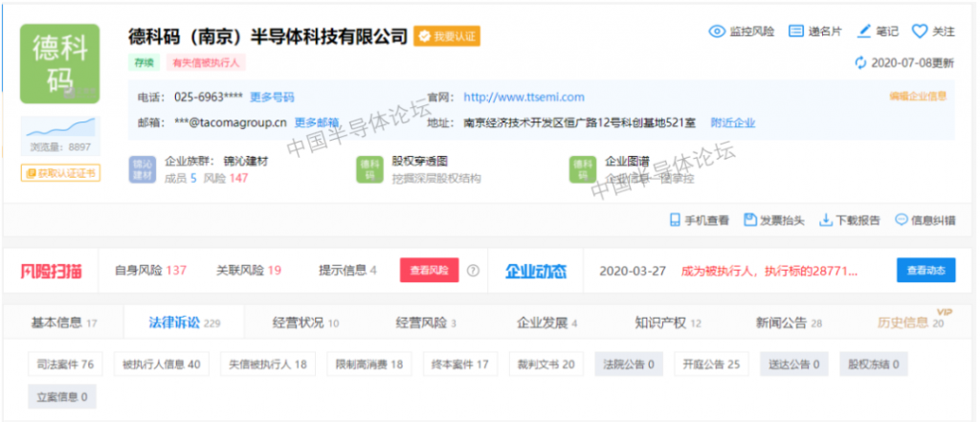The width and height of the screenshot is (980, 422).
Task: Select the 终本案件 17 sub-tab
Action: pos(460,364)
